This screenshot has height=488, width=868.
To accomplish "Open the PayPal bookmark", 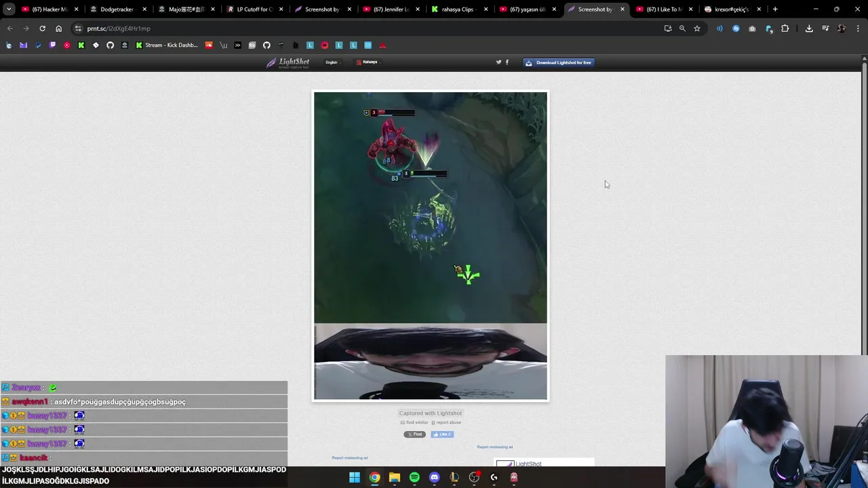I will (x=37, y=45).
